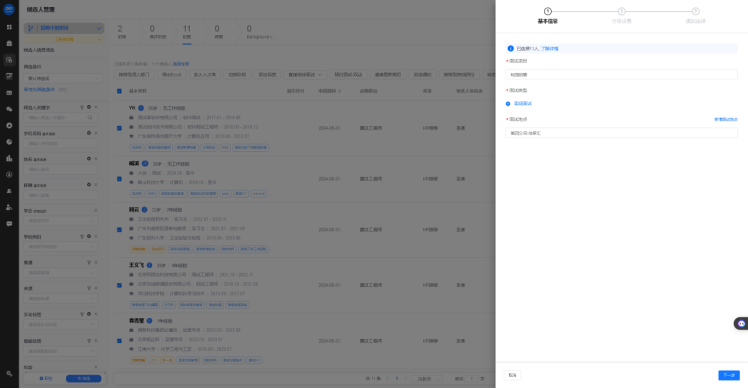The width and height of the screenshot is (748, 389).
Task: Click the blue 下一步 button
Action: (728, 375)
